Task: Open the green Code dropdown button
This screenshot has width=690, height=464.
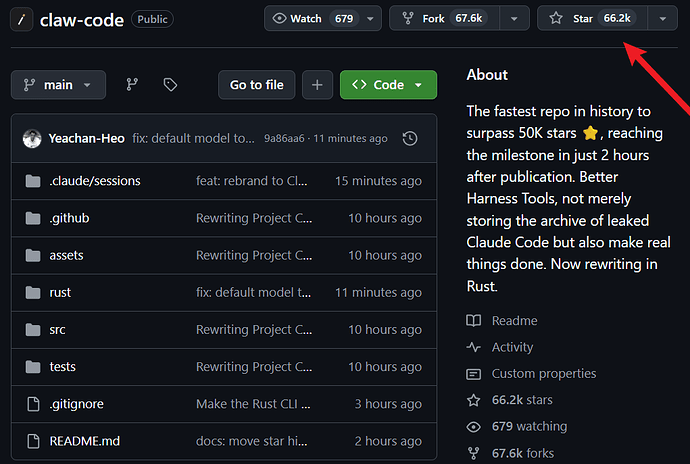Action: [x=388, y=85]
